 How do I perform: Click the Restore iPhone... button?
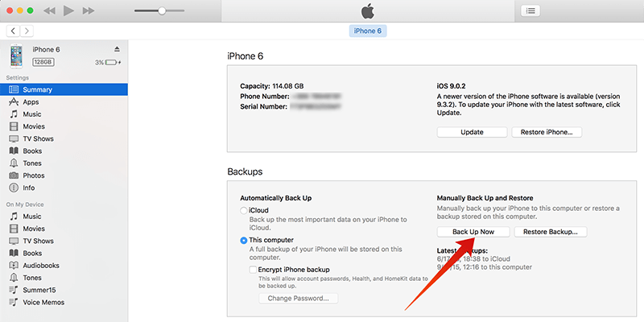pos(547,132)
